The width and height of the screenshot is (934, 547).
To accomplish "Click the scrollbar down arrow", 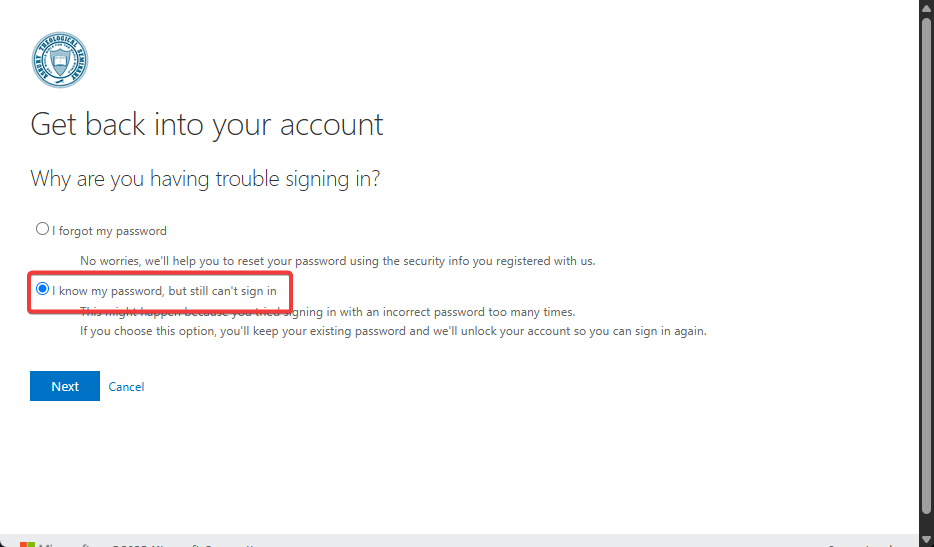I will click(926, 539).
